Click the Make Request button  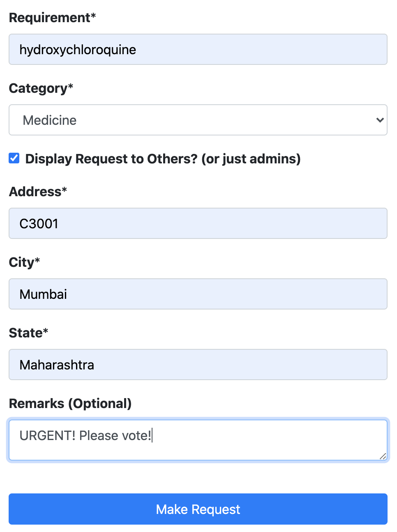tap(198, 509)
